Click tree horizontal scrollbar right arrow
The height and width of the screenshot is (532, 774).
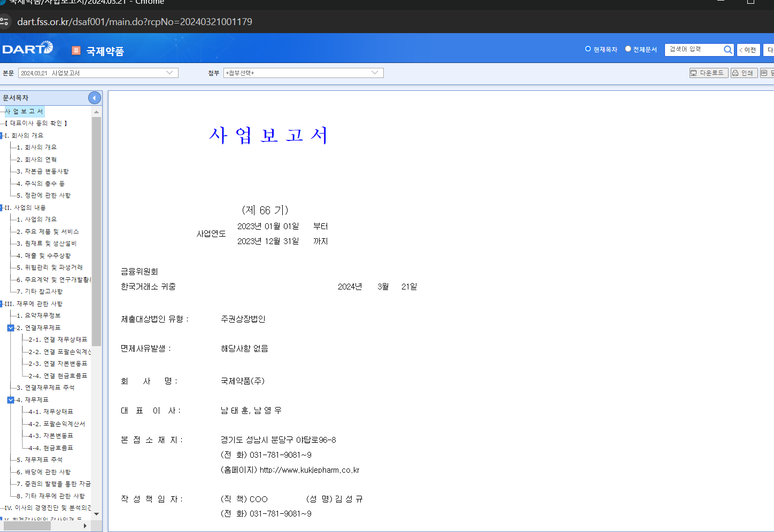coord(85,526)
